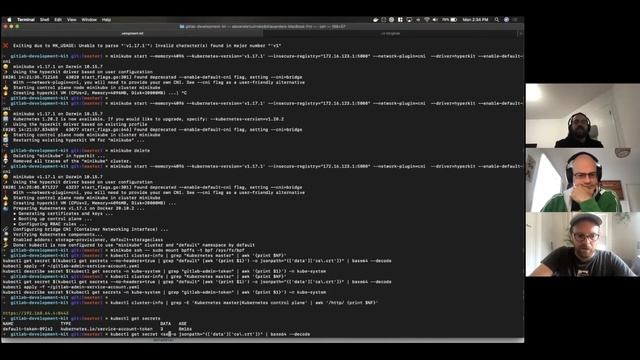Open the Edit menu
This screenshot has height=360, width=640.
[58, 20]
